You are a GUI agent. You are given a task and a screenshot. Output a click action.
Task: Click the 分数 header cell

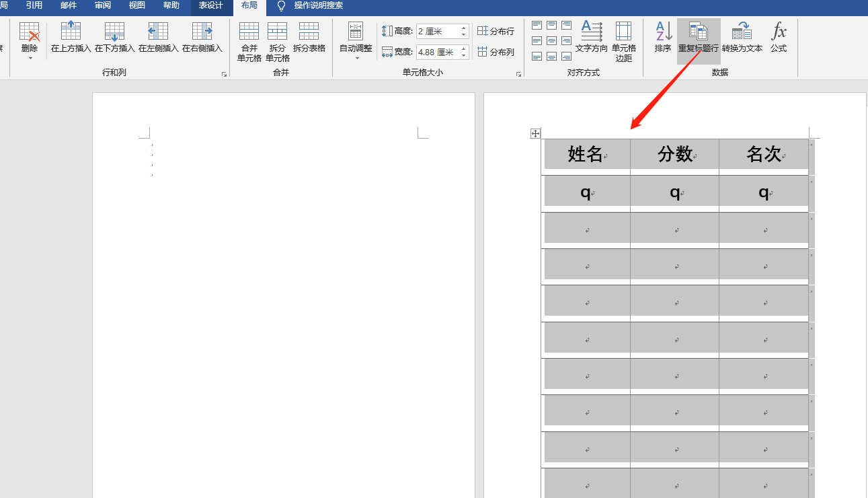[x=675, y=157]
